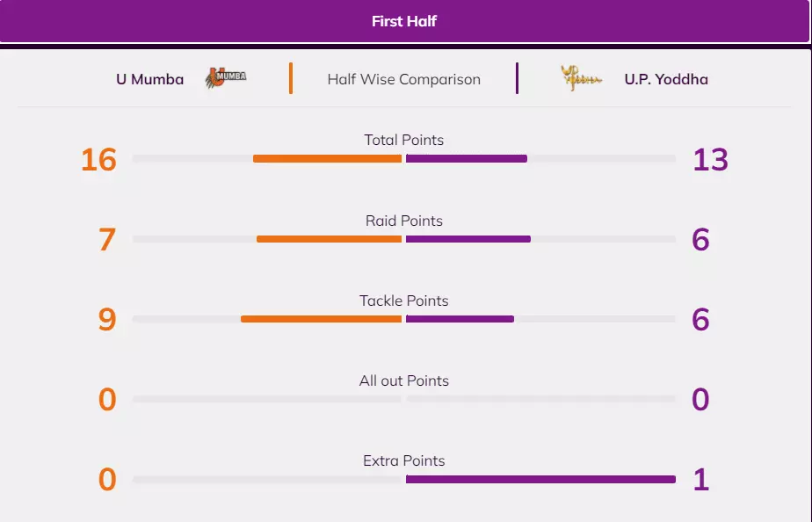This screenshot has width=812, height=522.
Task: Open the U.P. Yoddha team name link
Action: click(x=666, y=79)
